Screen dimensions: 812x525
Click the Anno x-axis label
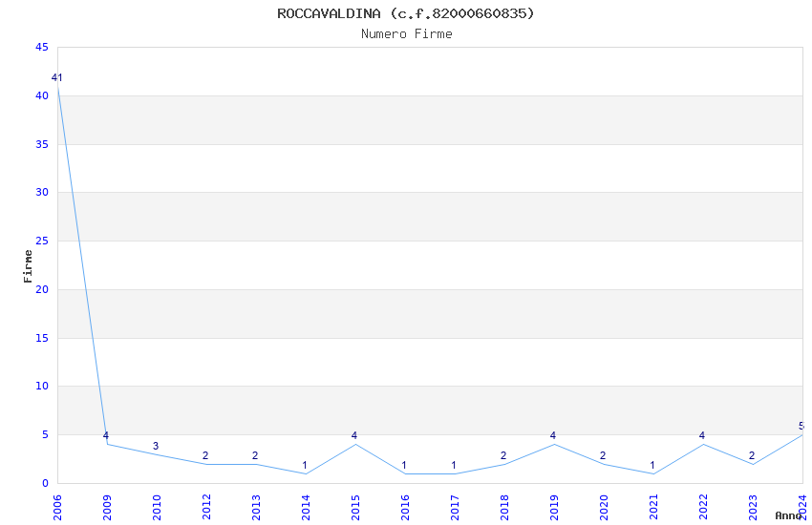[788, 515]
